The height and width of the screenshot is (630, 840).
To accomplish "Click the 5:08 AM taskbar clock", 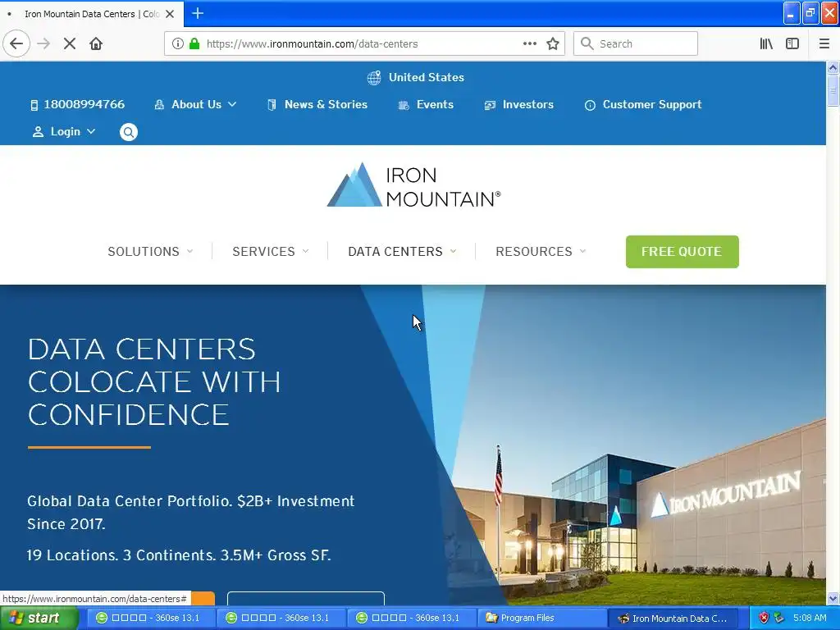I will click(x=810, y=618).
